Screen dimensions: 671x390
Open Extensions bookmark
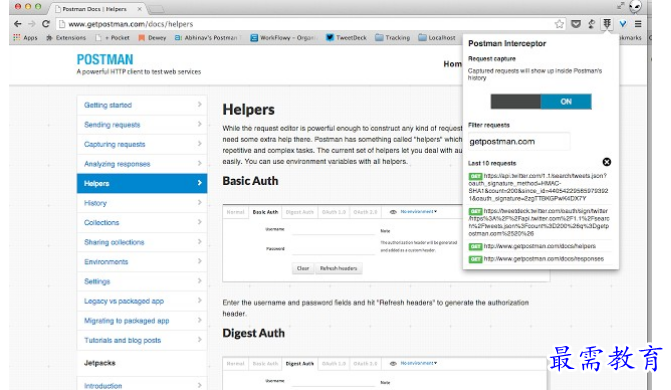66,38
